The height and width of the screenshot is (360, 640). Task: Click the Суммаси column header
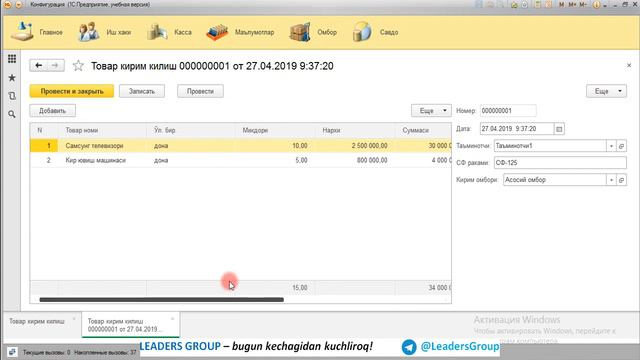click(x=424, y=130)
